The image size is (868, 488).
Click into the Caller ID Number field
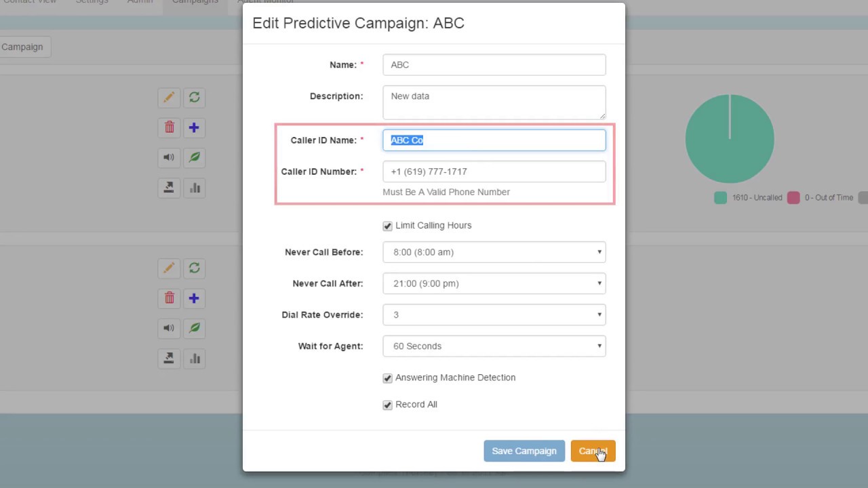(x=494, y=171)
